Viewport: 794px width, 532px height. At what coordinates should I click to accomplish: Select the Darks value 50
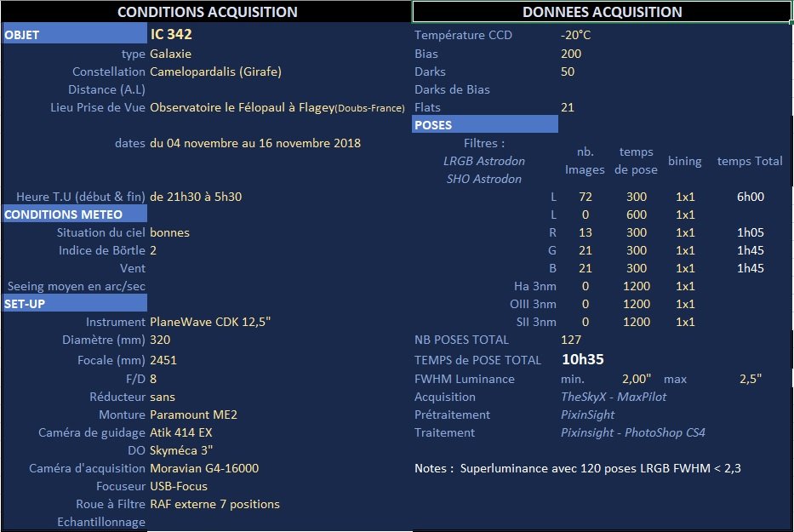(568, 72)
